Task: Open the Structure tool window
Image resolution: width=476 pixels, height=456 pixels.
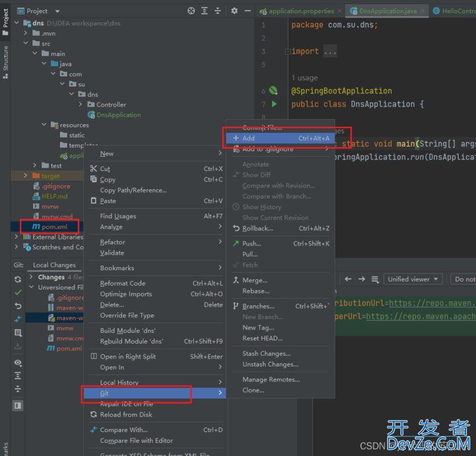Action: pos(6,62)
